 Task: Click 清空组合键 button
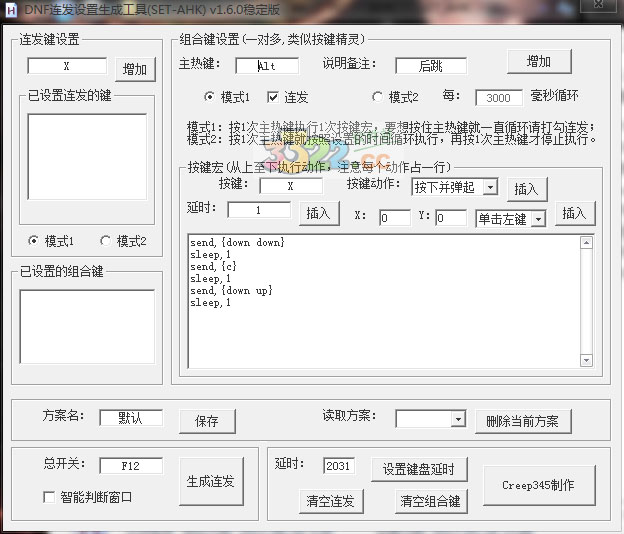(x=431, y=501)
